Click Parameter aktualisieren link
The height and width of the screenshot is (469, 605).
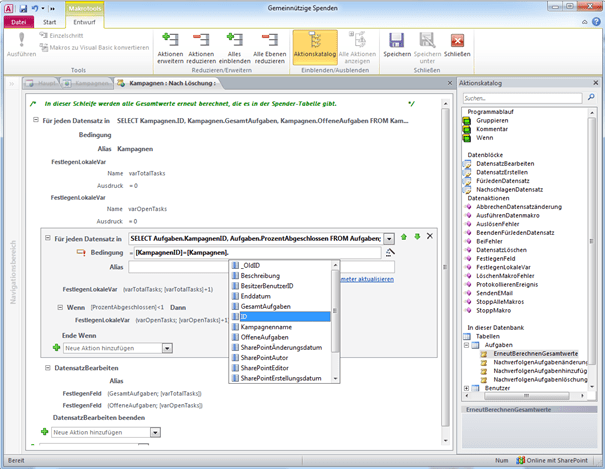367,279
